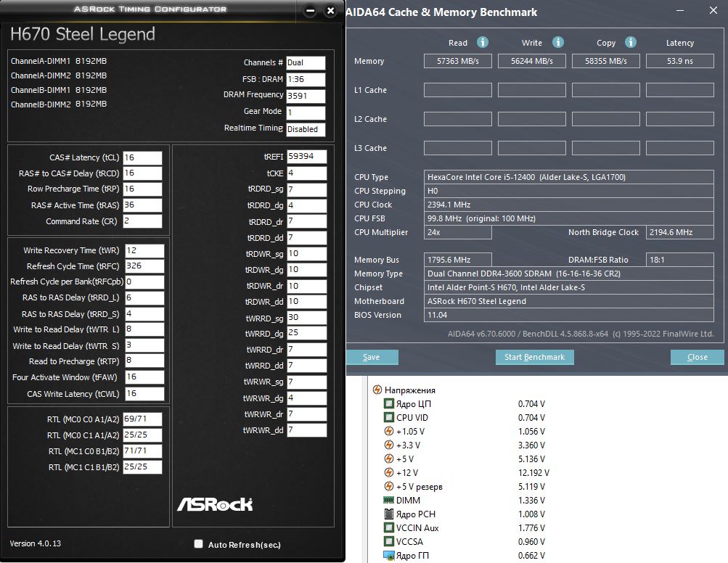Click the tWRWR_dd value field

[306, 430]
